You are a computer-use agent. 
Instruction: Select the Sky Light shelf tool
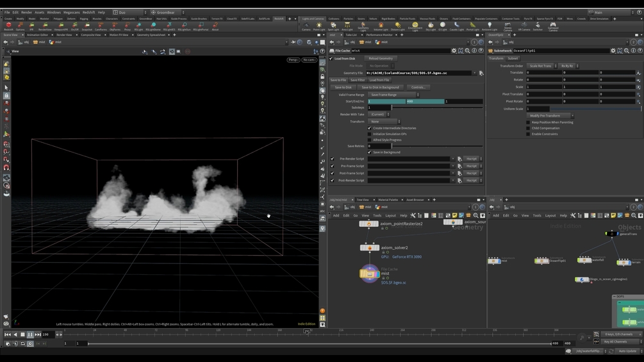[431, 26]
